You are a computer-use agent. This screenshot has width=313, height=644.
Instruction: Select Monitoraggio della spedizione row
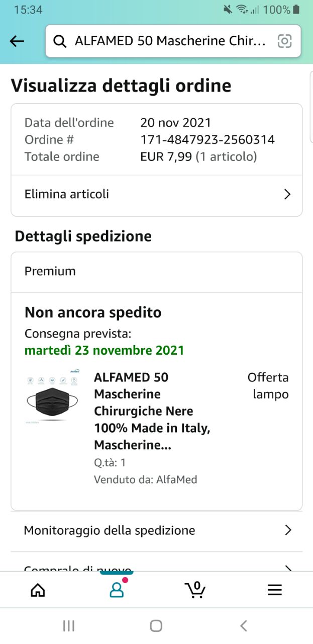151,530
